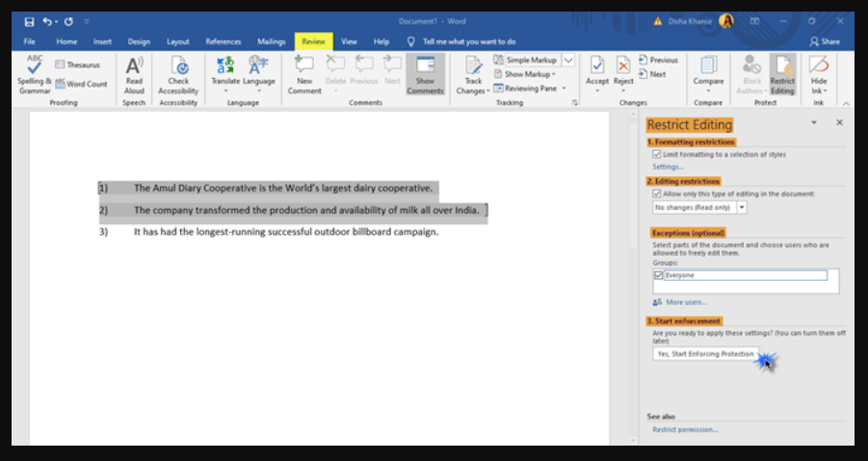Click the document vertical scrollbar

[634, 276]
